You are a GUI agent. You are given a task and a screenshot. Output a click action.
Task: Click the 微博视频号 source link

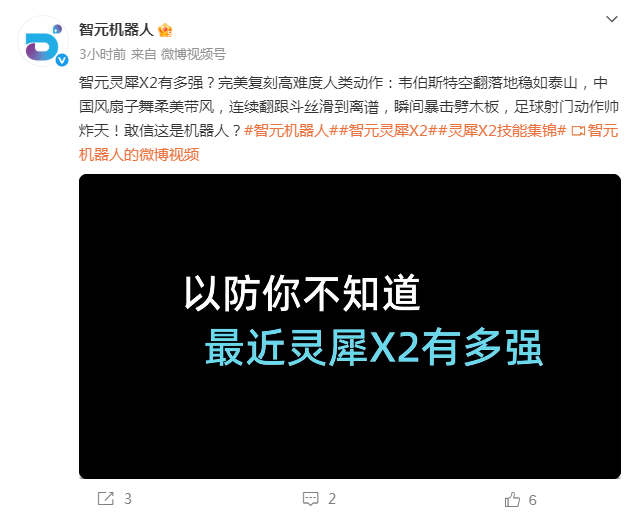click(193, 54)
